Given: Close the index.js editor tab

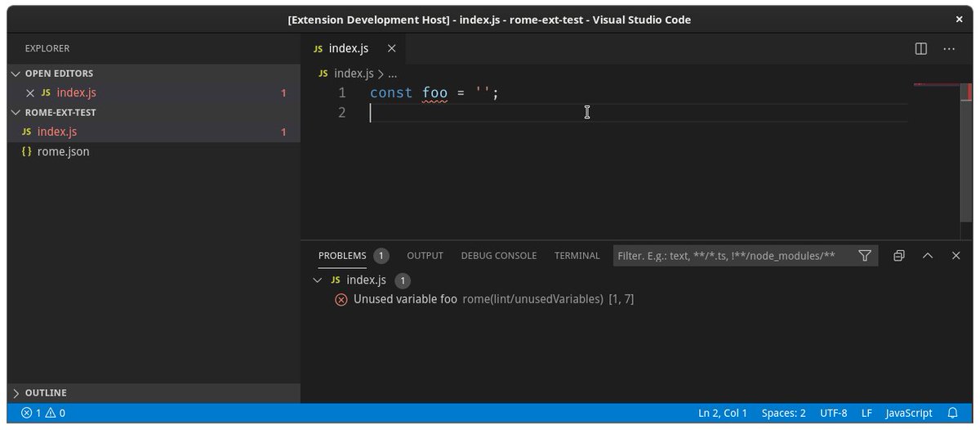Looking at the screenshot, I should pos(391,49).
